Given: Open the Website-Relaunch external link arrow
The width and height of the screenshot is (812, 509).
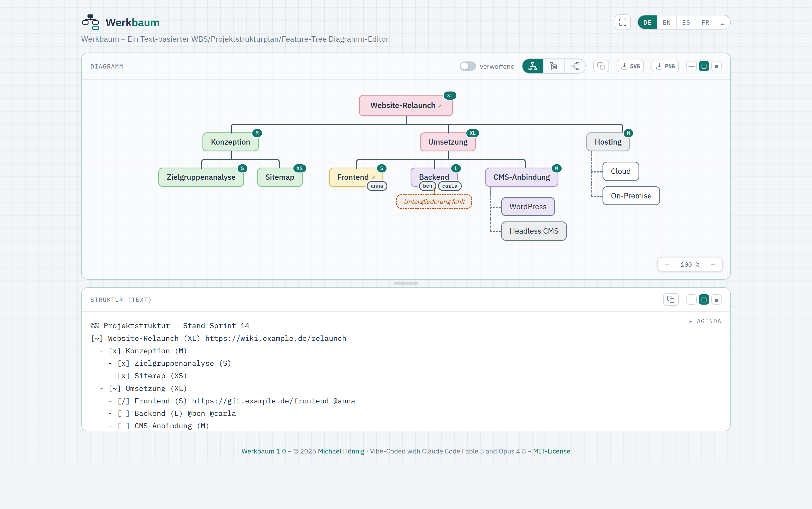Looking at the screenshot, I should [x=440, y=106].
